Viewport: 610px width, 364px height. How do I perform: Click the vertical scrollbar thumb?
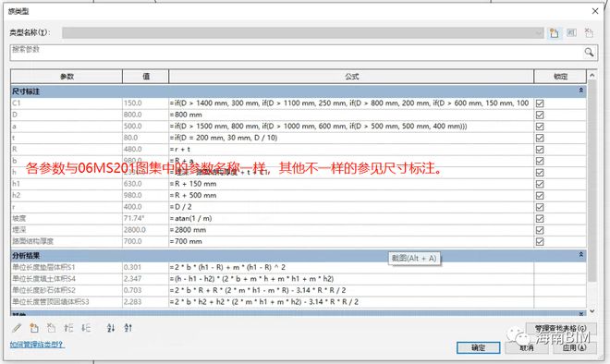(x=592, y=181)
